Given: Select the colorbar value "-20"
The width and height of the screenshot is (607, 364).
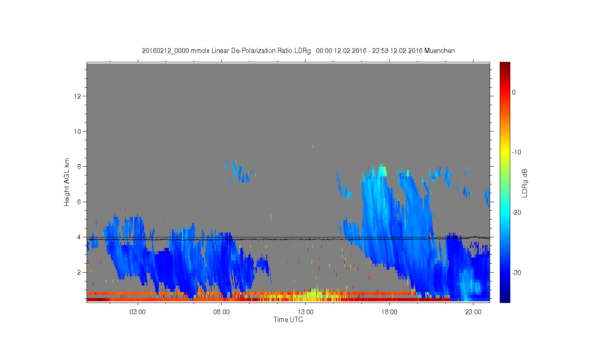Looking at the screenshot, I should tap(516, 212).
